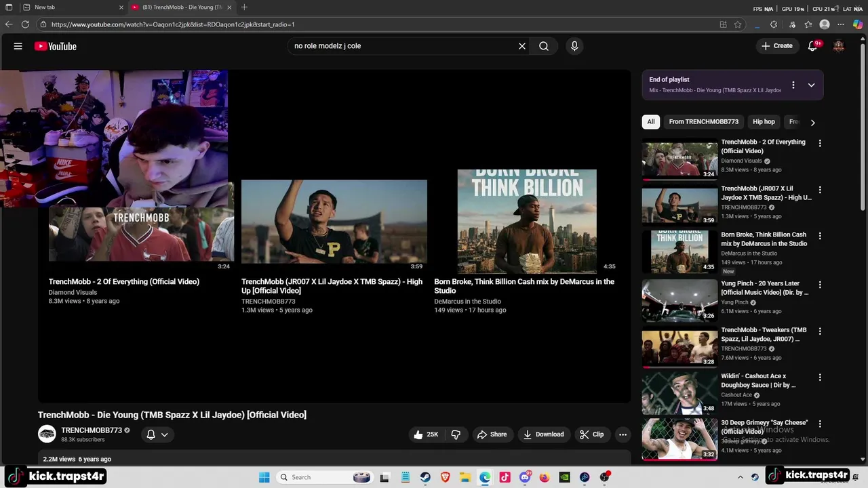Select the From TRENCHMOBB773 chip
This screenshot has width=868, height=488.
click(x=703, y=122)
